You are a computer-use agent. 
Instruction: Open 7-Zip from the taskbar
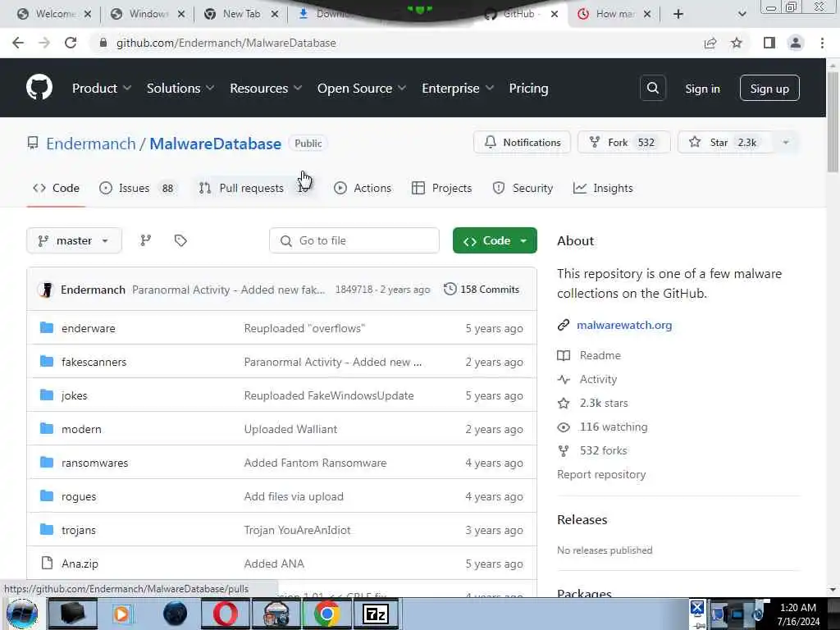coord(376,614)
